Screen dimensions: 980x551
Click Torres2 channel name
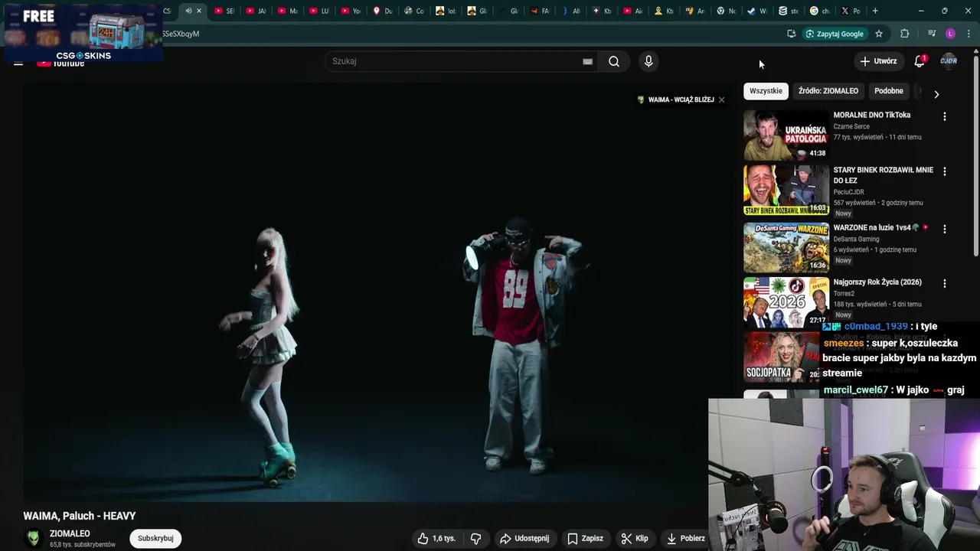(x=844, y=293)
